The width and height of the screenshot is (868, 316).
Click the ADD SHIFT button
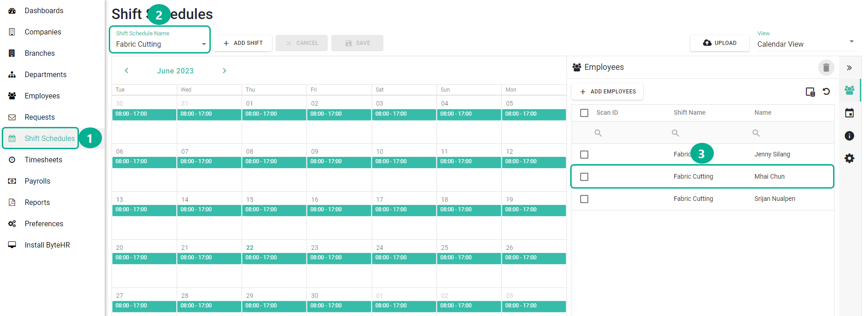(243, 43)
